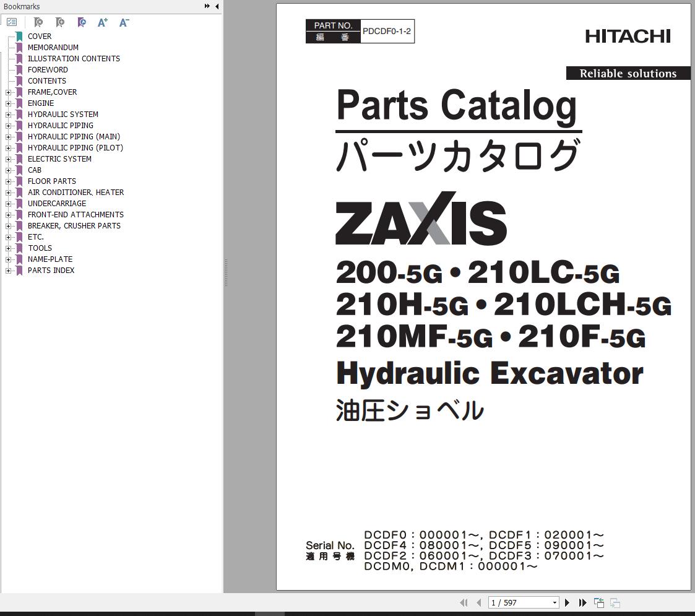Collapse the bookmarks panel with left arrow

pyautogui.click(x=217, y=6)
